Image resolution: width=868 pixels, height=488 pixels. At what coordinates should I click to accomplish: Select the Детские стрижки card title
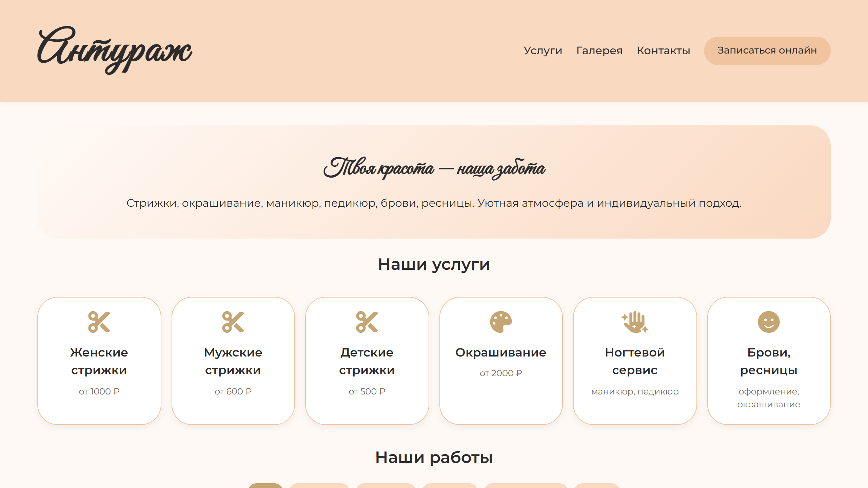(x=367, y=361)
